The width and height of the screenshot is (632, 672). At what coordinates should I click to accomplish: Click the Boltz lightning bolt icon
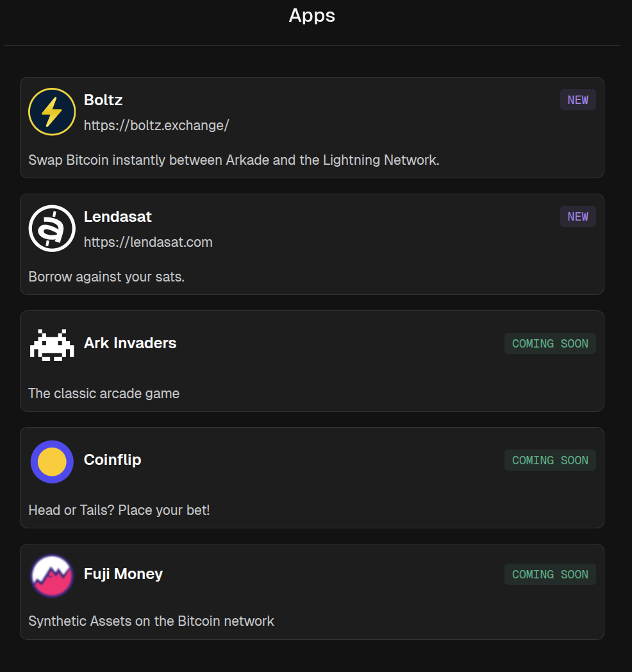pyautogui.click(x=52, y=112)
